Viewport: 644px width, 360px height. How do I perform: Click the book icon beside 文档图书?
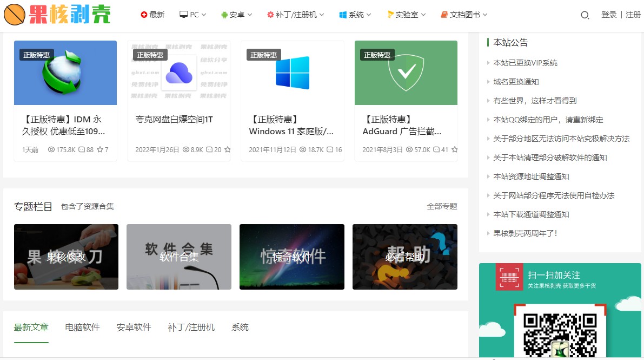[x=444, y=15]
